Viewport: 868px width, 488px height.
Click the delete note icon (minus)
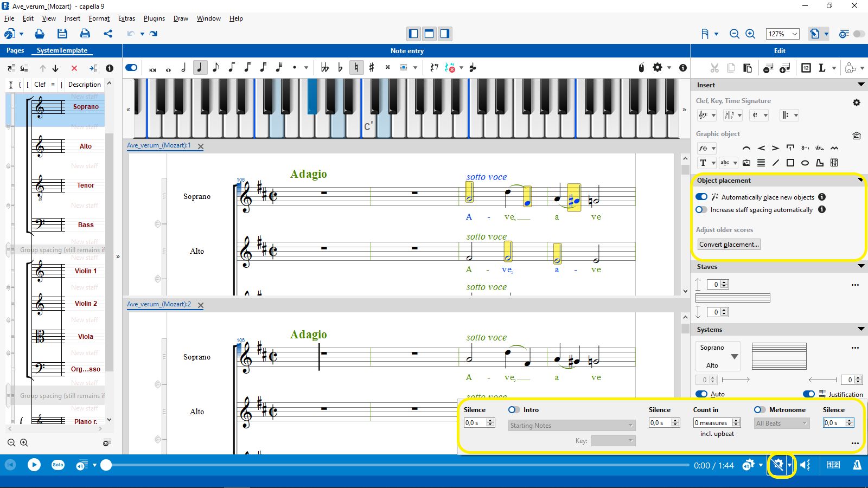(768, 68)
